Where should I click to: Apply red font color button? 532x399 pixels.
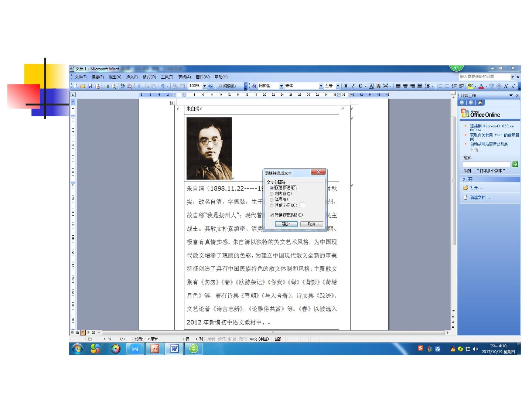tap(481, 86)
